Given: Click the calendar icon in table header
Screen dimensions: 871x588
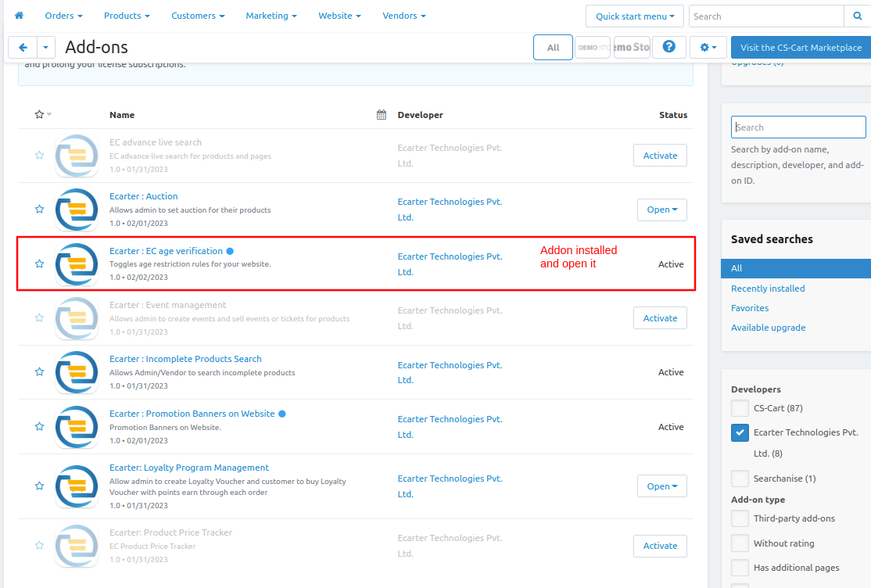Looking at the screenshot, I should (381, 114).
